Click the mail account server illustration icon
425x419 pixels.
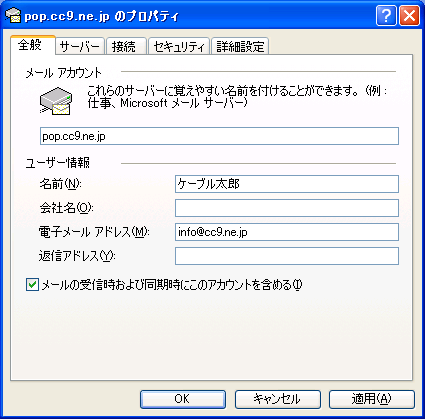point(56,101)
